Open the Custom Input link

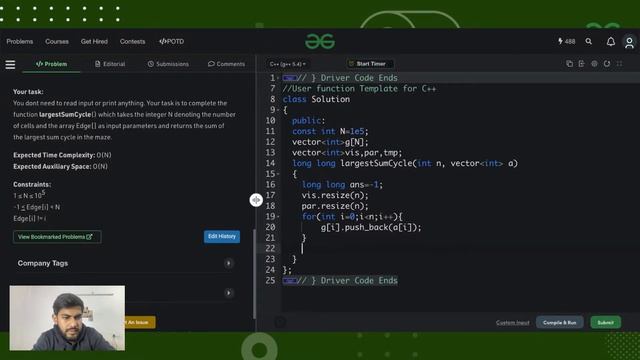click(513, 323)
